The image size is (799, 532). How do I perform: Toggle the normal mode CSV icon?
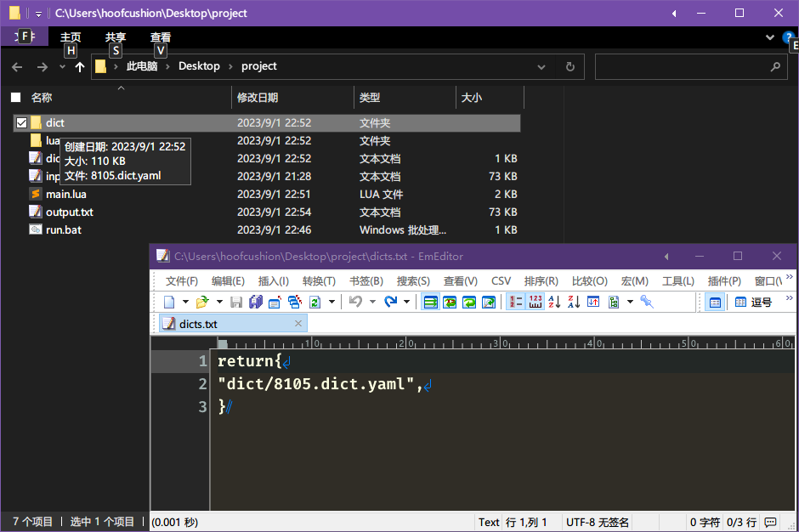coord(715,303)
